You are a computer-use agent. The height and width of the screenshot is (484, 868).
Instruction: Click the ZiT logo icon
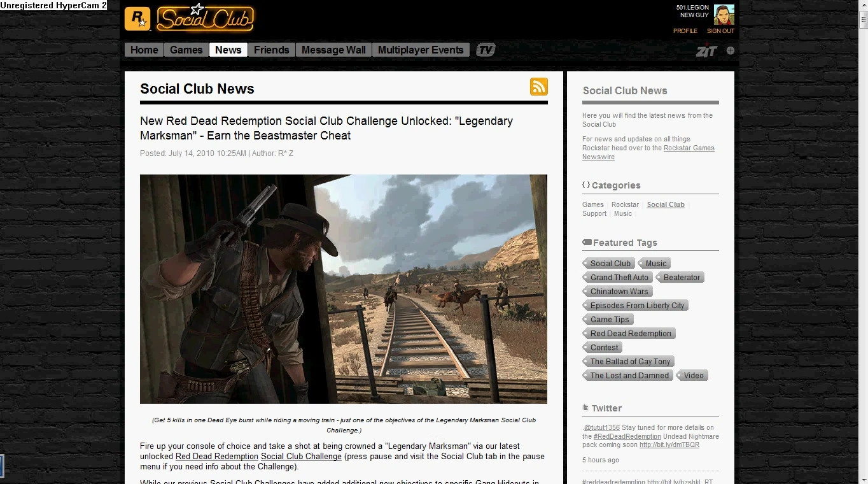706,51
